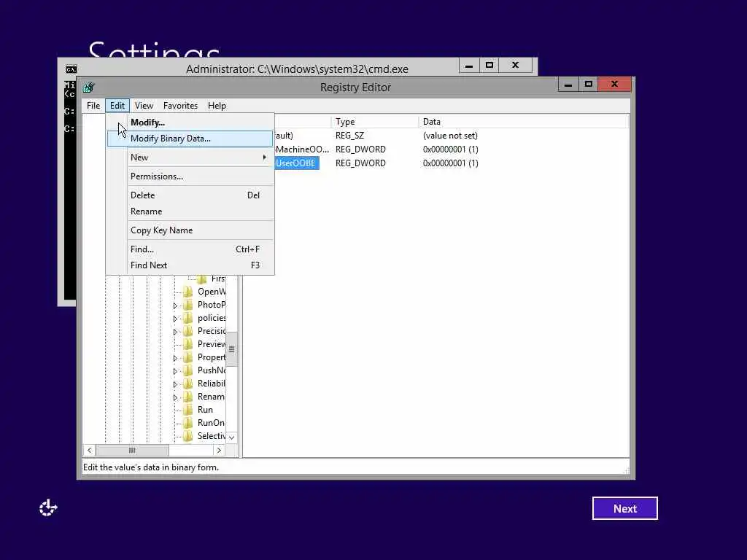Click the Registry Editor title bar icon
The width and height of the screenshot is (747, 560).
coord(88,87)
